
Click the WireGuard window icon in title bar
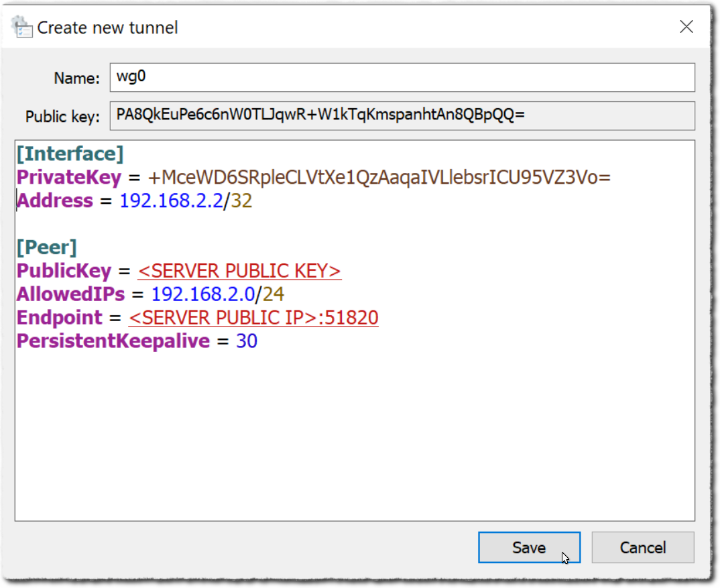(x=22, y=27)
